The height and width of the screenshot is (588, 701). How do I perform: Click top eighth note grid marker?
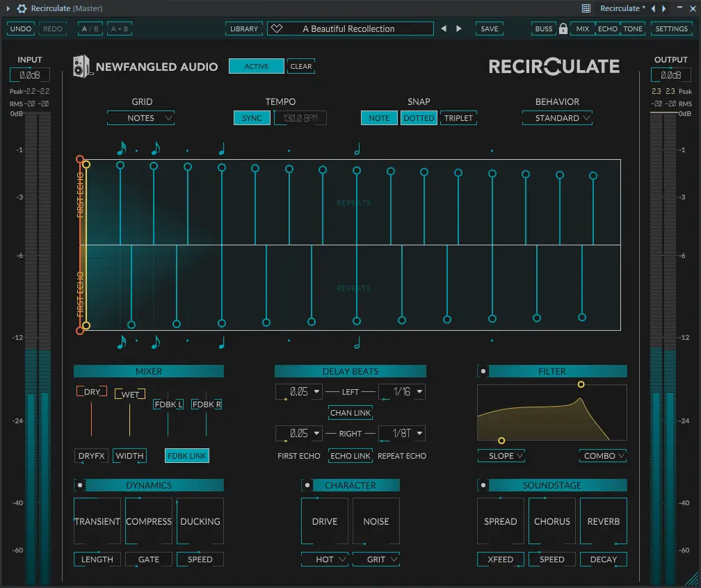coord(155,148)
